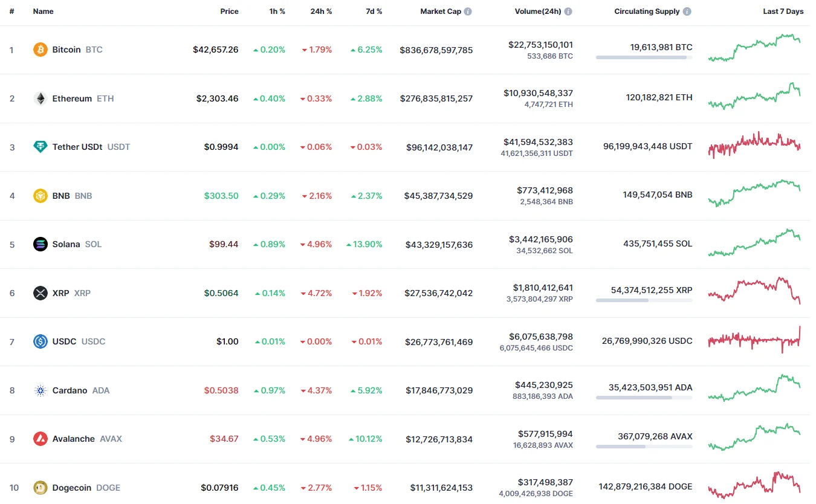Viewport: 816px width, 504px height.
Task: Click the Dogecoin logo icon
Action: [40, 488]
